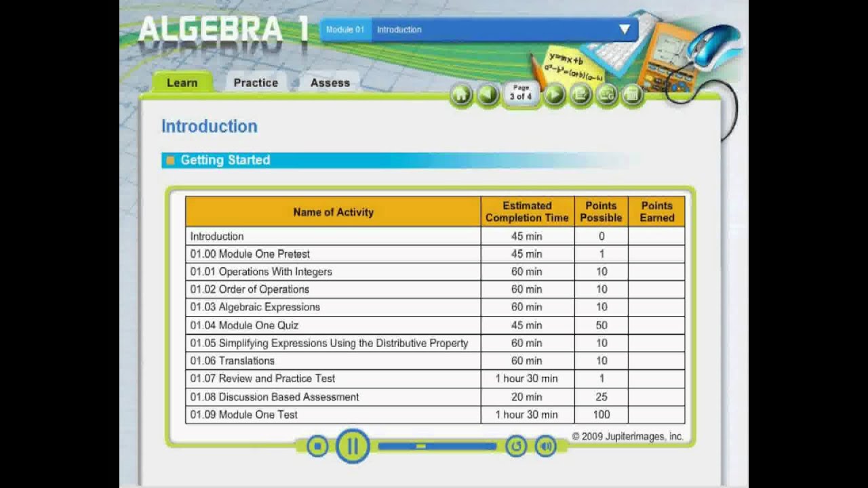Click the 20 min completion time cell
The height and width of the screenshot is (488, 868).
click(x=527, y=396)
